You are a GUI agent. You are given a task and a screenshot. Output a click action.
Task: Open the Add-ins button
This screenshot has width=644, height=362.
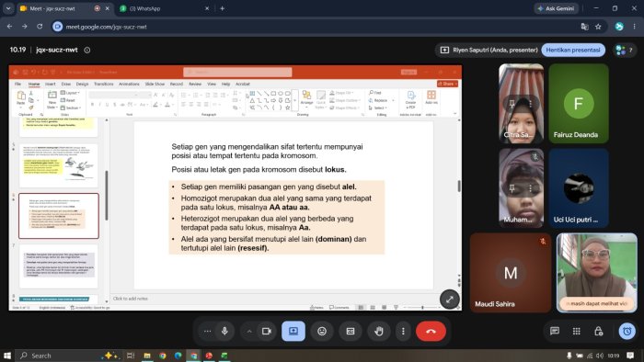tap(431, 98)
